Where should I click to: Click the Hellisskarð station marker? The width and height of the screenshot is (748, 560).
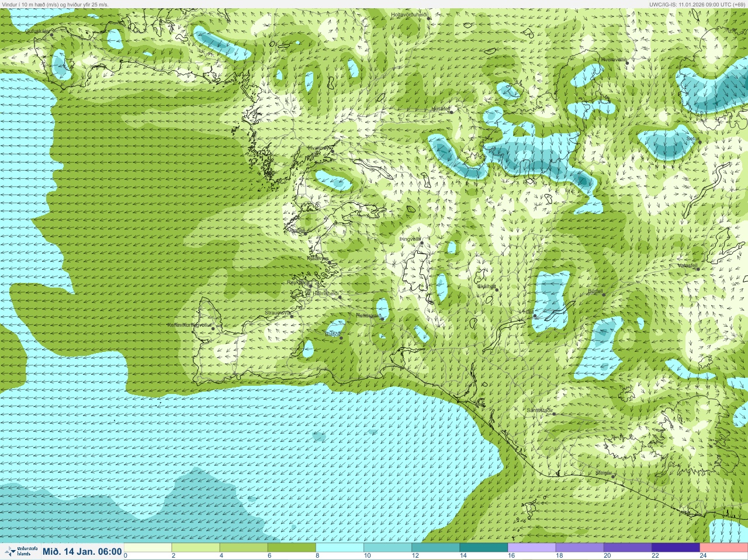(382, 319)
